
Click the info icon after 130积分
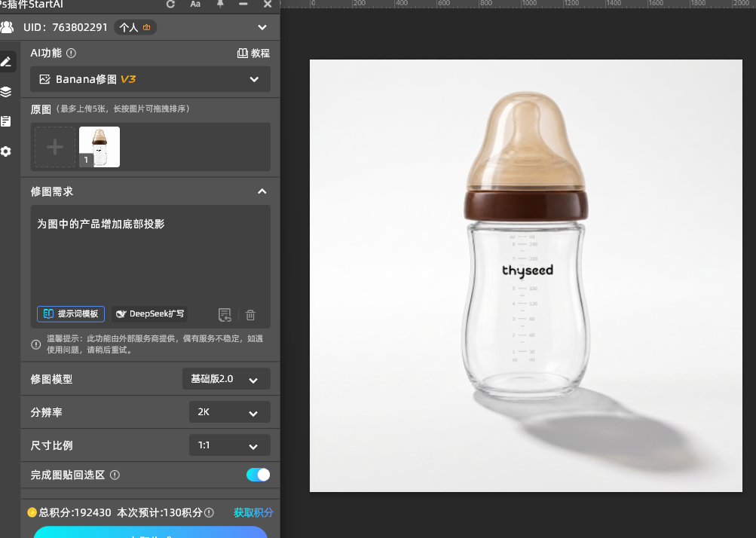click(x=209, y=512)
